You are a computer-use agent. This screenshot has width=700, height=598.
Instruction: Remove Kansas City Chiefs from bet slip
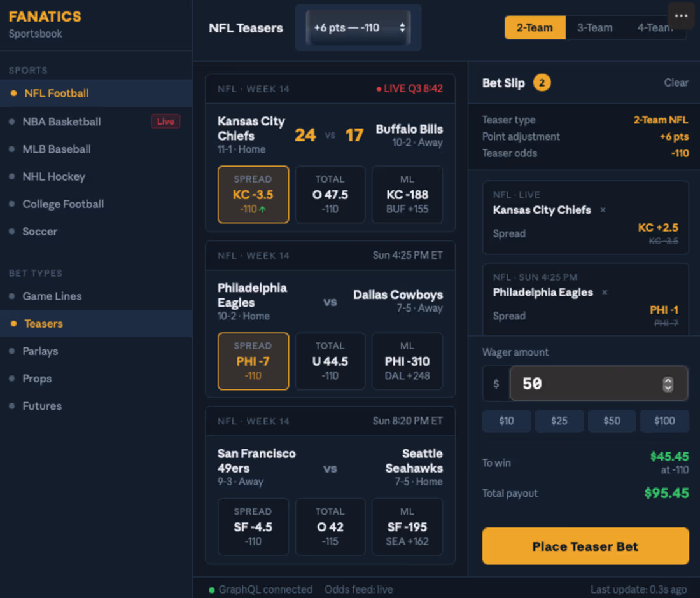point(603,210)
